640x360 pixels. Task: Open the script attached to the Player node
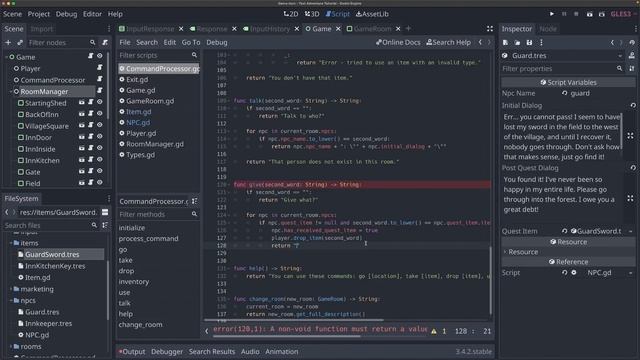(x=100, y=68)
